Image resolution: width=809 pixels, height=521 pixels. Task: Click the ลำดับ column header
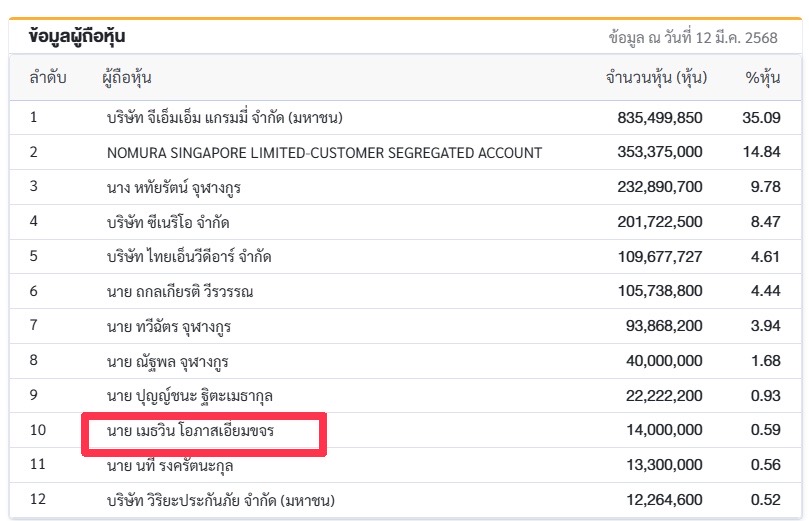[47, 77]
